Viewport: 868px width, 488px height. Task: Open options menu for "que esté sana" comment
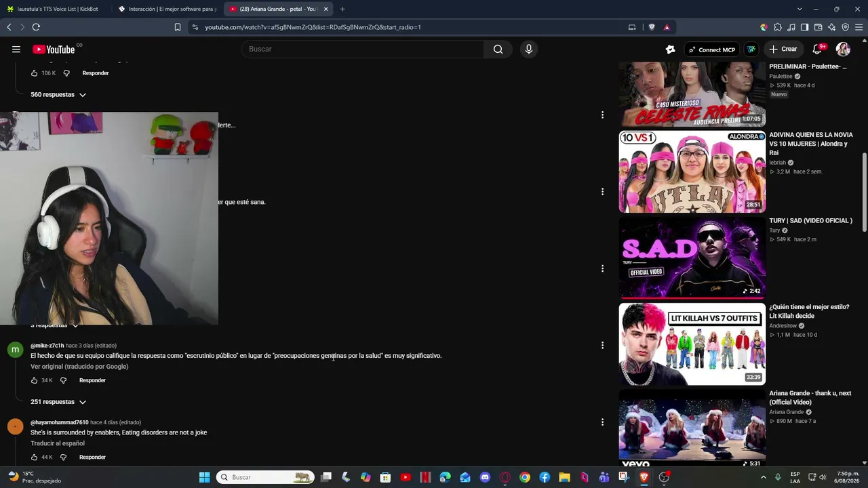(x=602, y=192)
